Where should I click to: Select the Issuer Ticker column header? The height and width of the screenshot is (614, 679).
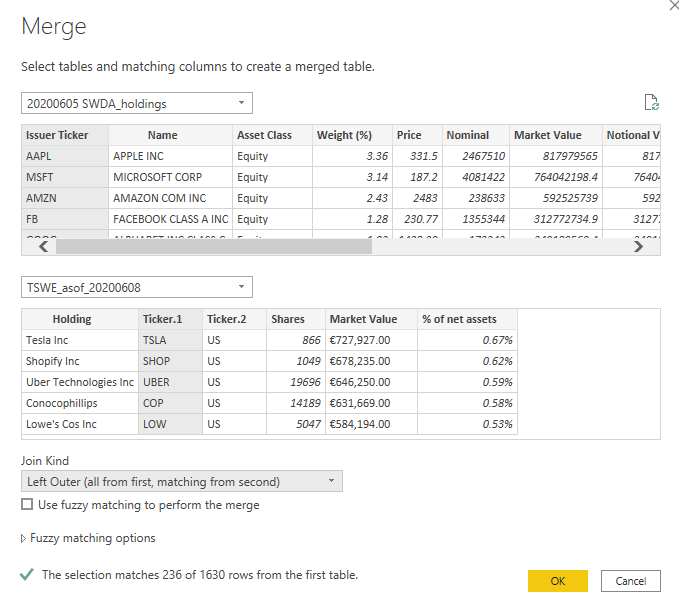coord(65,135)
